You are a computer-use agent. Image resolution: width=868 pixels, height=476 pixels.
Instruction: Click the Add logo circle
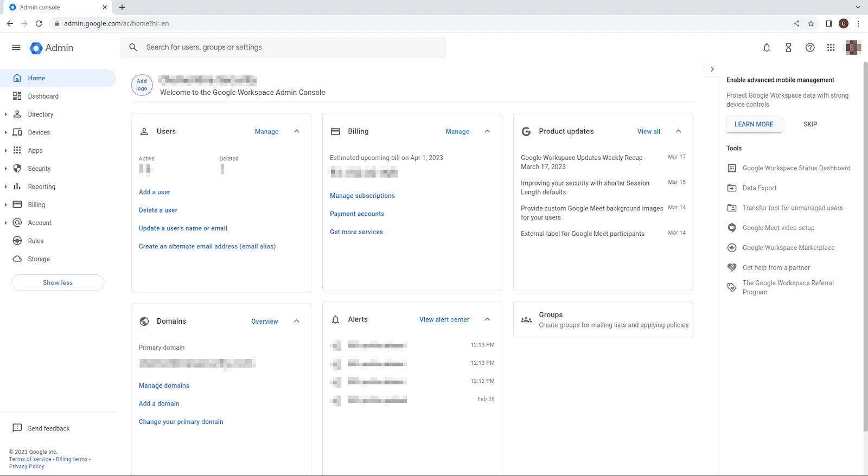[142, 85]
